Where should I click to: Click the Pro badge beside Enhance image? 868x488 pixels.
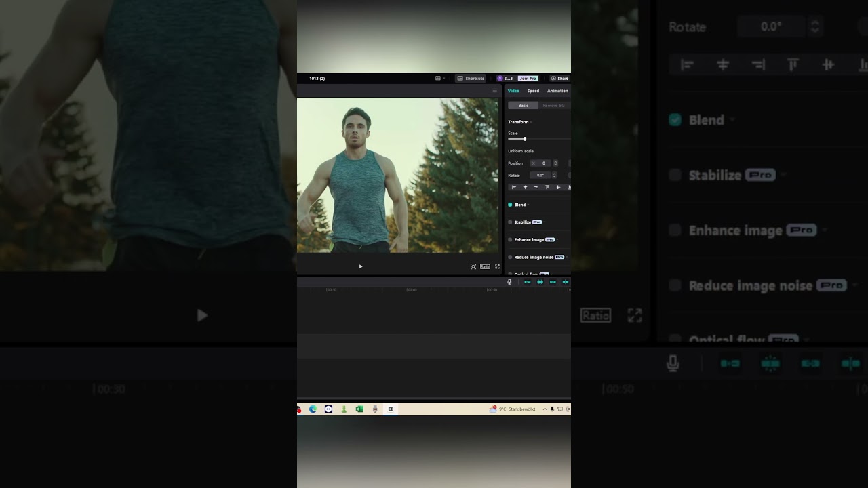(x=550, y=240)
